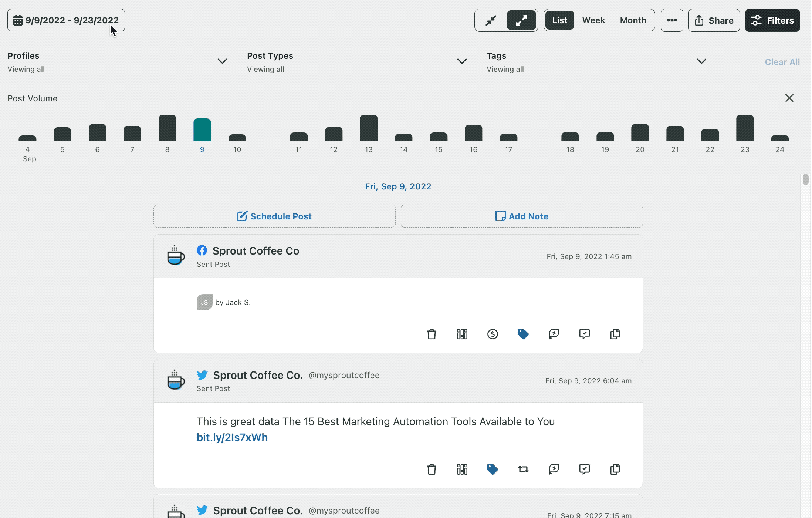Select the day 20 bar in Post Volume
The height and width of the screenshot is (518, 812).
(x=640, y=132)
